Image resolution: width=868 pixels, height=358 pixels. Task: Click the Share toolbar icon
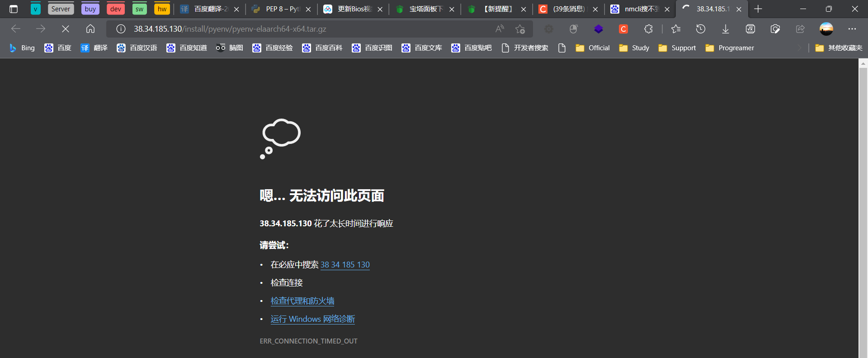[800, 29]
